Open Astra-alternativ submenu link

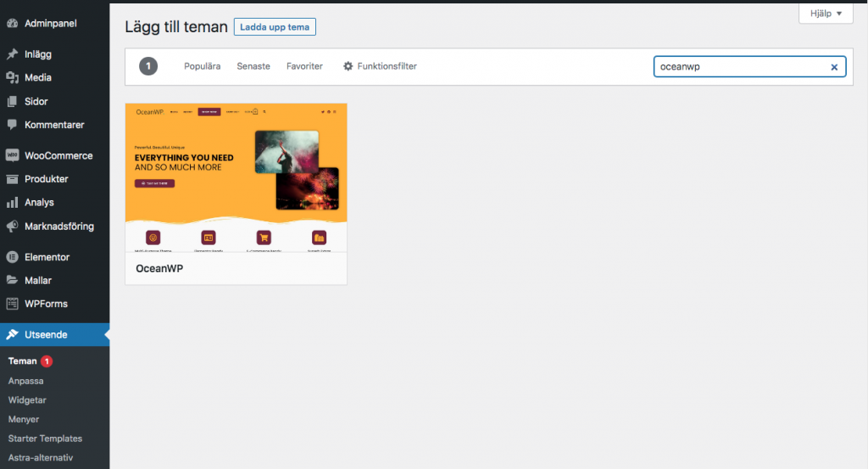tap(41, 457)
